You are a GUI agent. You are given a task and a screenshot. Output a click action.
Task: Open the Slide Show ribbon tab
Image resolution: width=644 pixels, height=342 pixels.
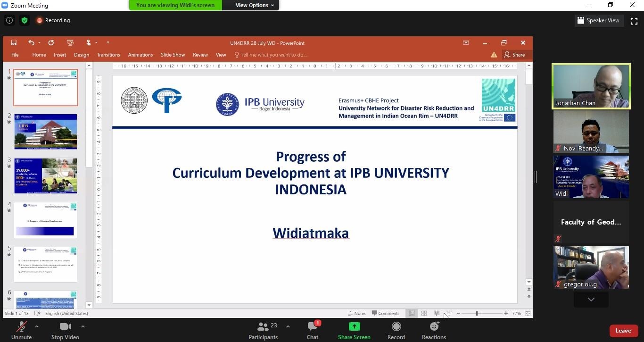point(173,55)
